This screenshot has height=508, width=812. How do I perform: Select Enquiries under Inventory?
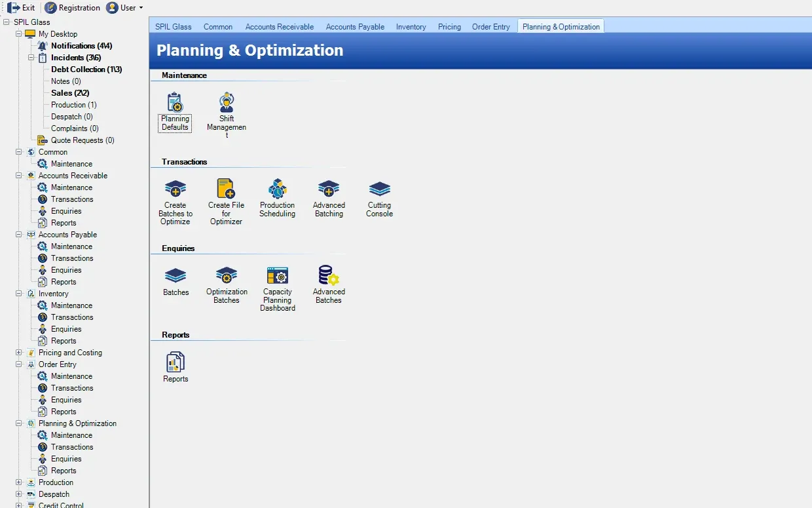point(66,329)
